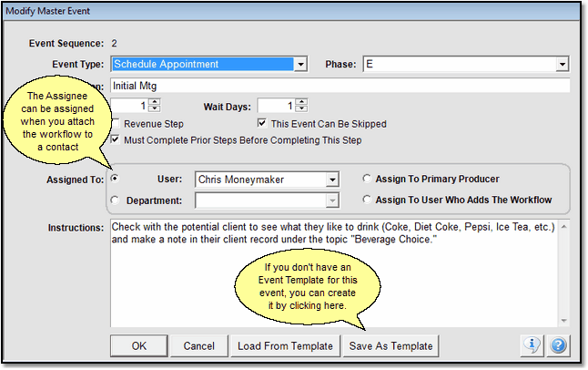Increase Wait Days with up arrow

pyautogui.click(x=302, y=101)
